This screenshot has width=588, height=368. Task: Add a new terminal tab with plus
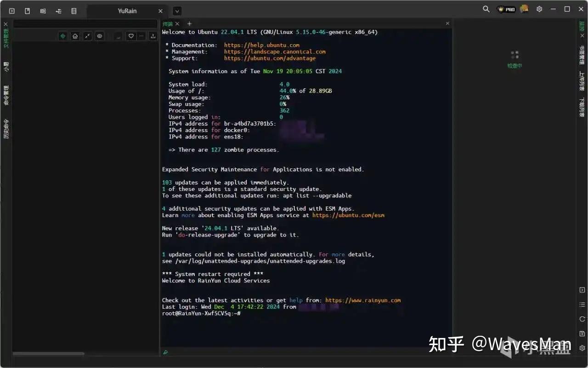[189, 23]
